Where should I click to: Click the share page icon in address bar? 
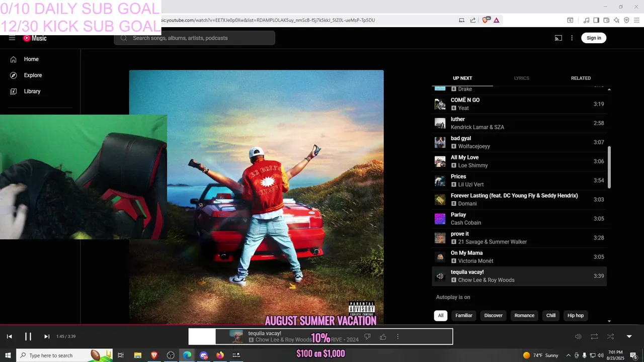[x=473, y=20]
